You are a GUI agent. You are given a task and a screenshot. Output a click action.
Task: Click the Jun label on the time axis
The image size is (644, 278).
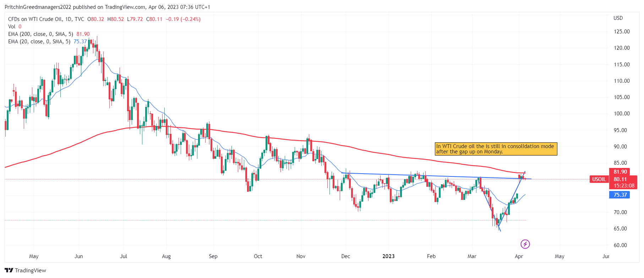[x=79, y=256]
